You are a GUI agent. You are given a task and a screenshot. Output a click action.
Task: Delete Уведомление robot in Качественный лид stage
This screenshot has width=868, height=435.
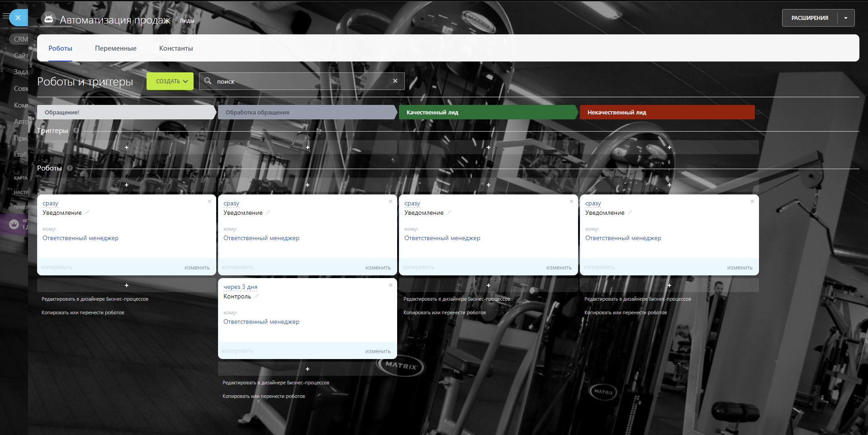point(572,202)
